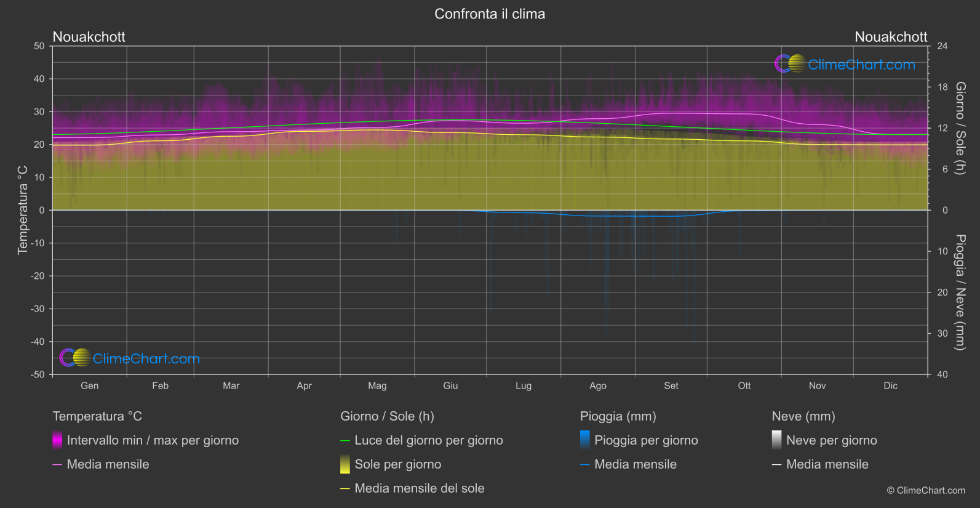Toggle the magenta temperature range legend swatch
The height and width of the screenshot is (508, 980).
pyautogui.click(x=57, y=440)
